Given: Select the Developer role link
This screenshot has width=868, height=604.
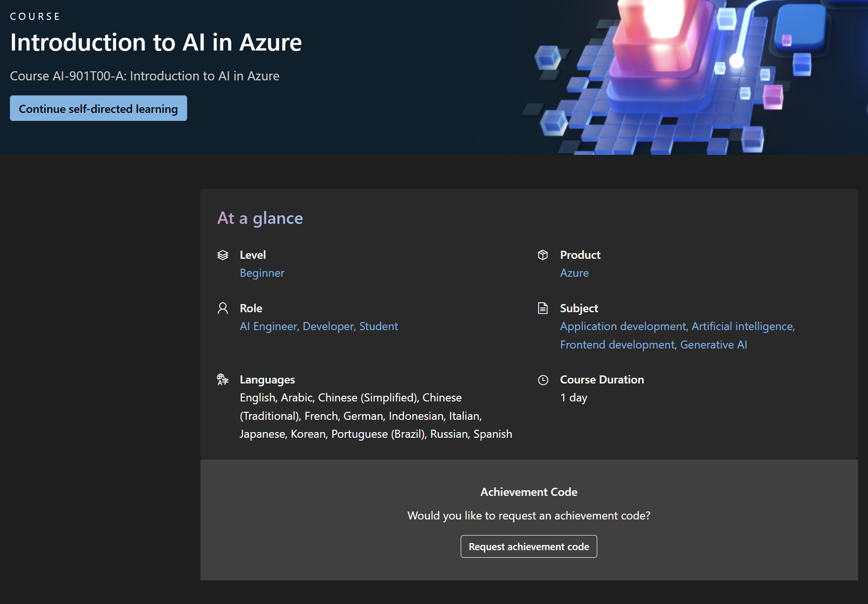Looking at the screenshot, I should 328,326.
